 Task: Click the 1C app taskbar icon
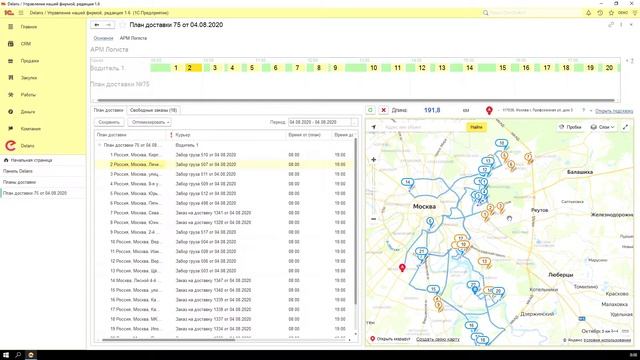point(31,355)
